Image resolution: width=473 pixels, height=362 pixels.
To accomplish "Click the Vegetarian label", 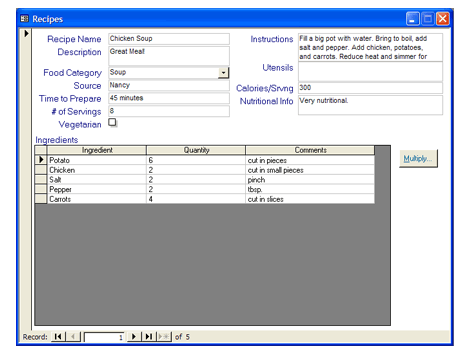I will (80, 124).
